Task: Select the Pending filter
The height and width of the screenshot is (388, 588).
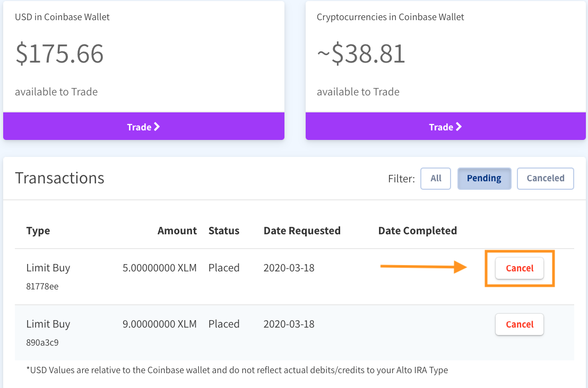Action: coord(484,178)
